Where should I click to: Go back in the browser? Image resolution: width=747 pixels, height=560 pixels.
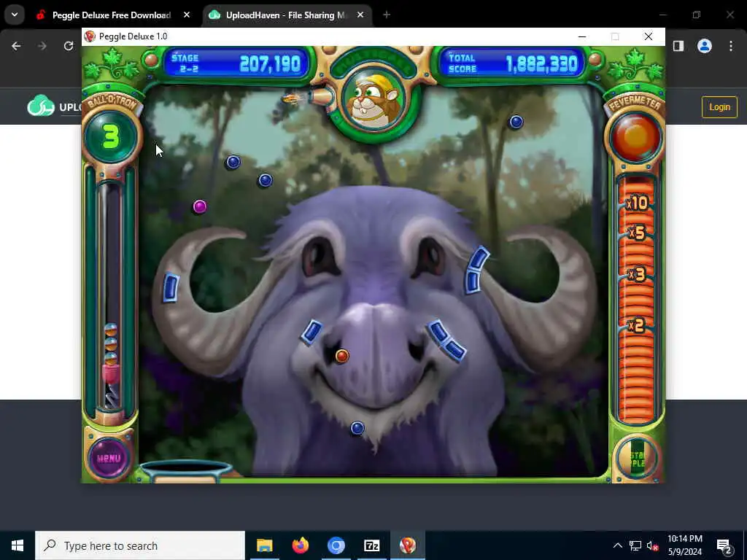click(16, 46)
